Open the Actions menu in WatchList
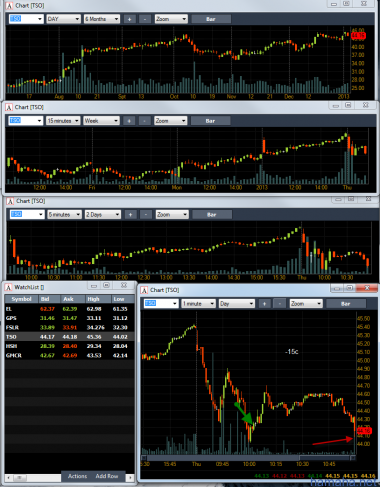380x487 pixels. (x=77, y=476)
